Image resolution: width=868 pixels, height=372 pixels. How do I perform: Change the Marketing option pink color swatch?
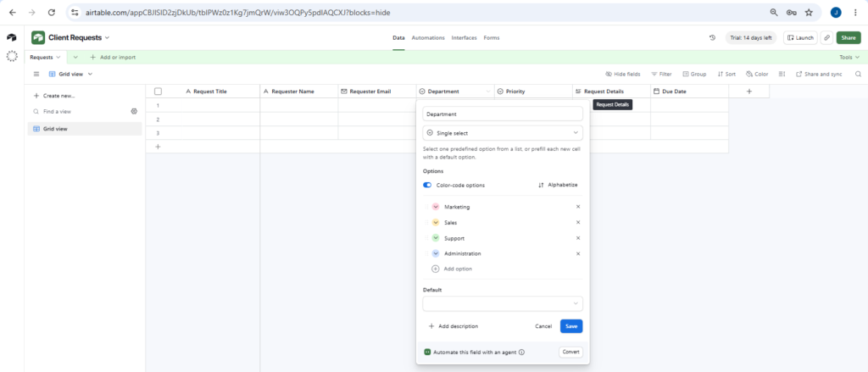(436, 207)
